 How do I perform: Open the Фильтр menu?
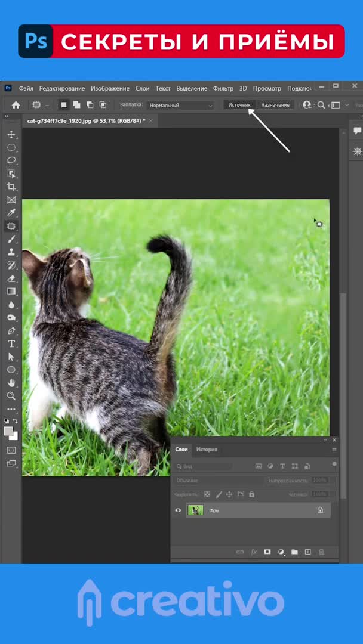[223, 88]
